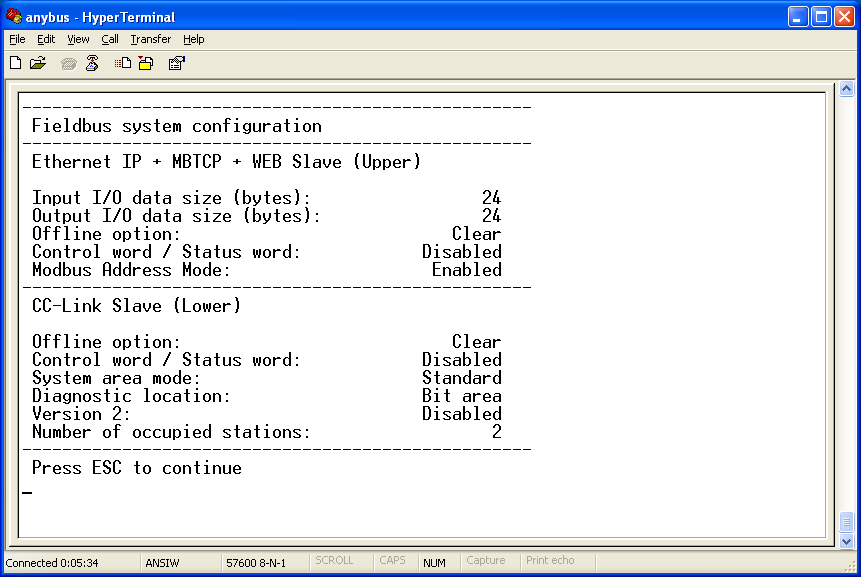Click the New connection toolbar icon
Viewport: 861px width, 577px height.
(x=15, y=63)
